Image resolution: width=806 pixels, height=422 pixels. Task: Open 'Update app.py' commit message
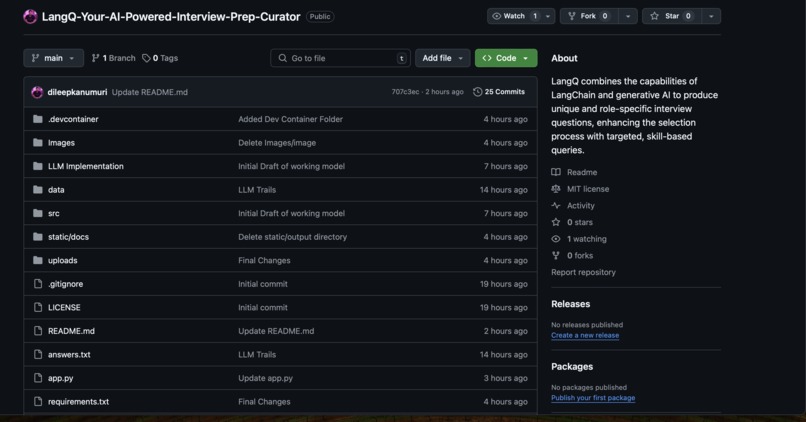pyautogui.click(x=265, y=378)
